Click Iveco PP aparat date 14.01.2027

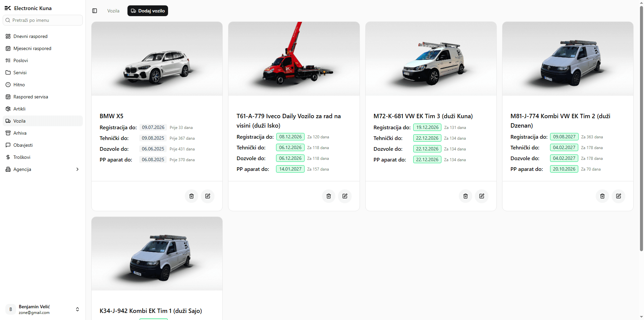(290, 169)
